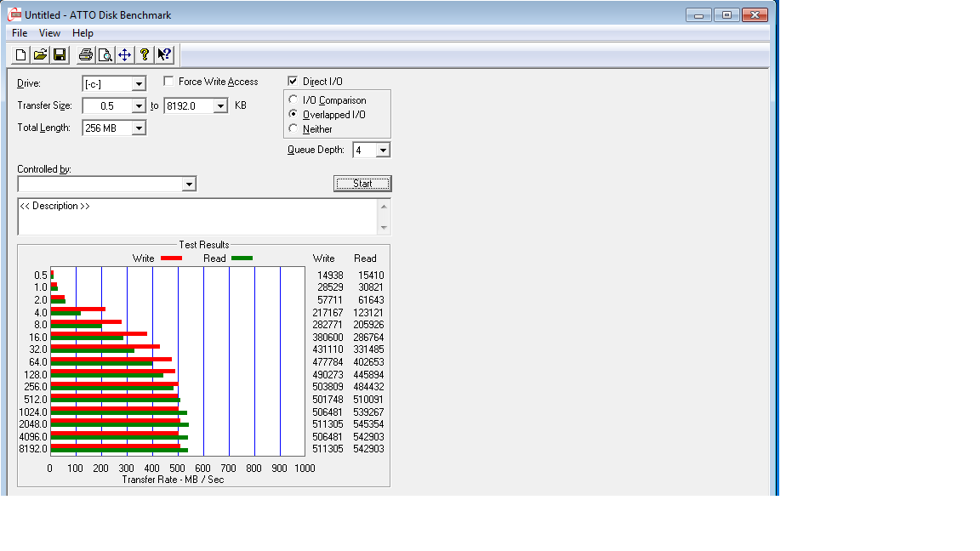Open the Queue Depth dropdown
This screenshot has width=980, height=551.
[383, 150]
